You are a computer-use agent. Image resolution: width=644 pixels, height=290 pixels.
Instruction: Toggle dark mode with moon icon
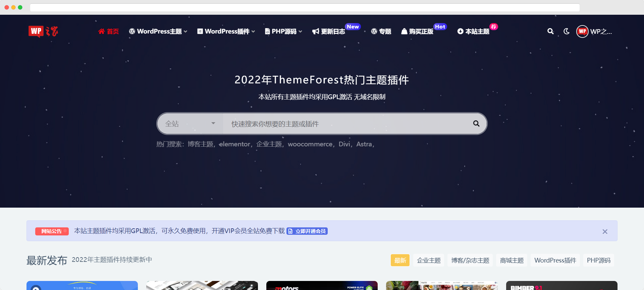(567, 31)
